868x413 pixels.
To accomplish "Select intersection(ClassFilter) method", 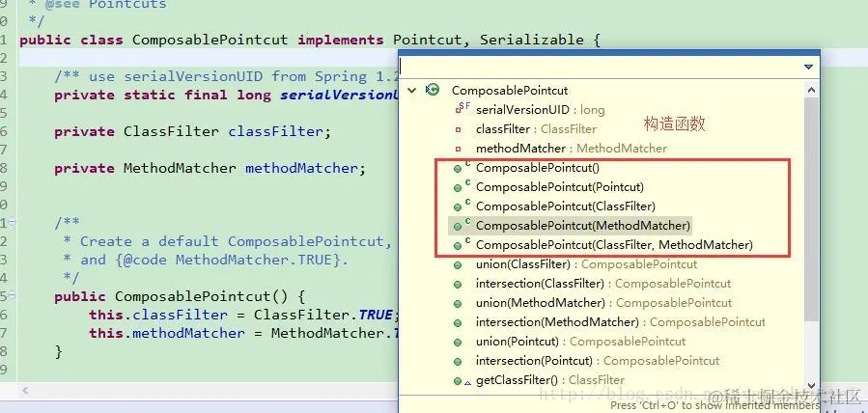I will (x=603, y=284).
